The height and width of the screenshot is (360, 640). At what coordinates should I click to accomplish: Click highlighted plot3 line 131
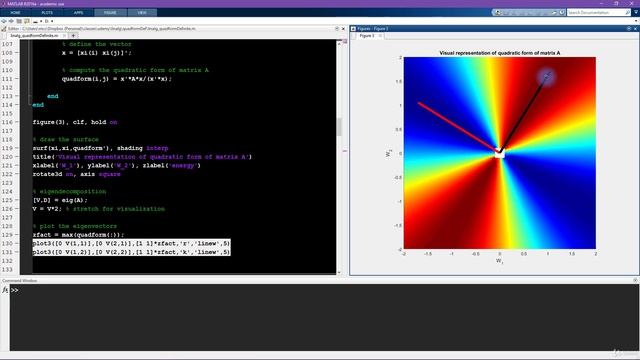coord(131,252)
